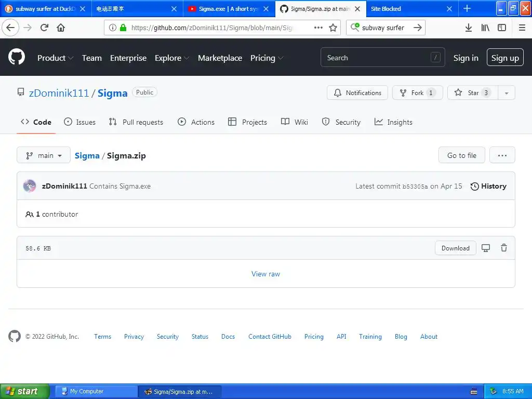Switch to My Computer in the taskbar
Image resolution: width=532 pixels, height=399 pixels.
coord(96,392)
